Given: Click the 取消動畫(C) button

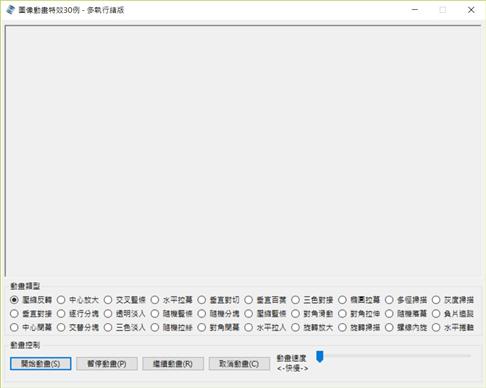Looking at the screenshot, I should (239, 364).
